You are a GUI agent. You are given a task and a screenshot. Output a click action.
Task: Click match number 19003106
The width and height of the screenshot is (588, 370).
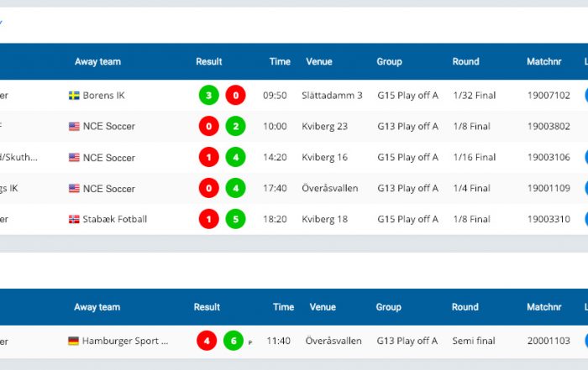coord(549,157)
